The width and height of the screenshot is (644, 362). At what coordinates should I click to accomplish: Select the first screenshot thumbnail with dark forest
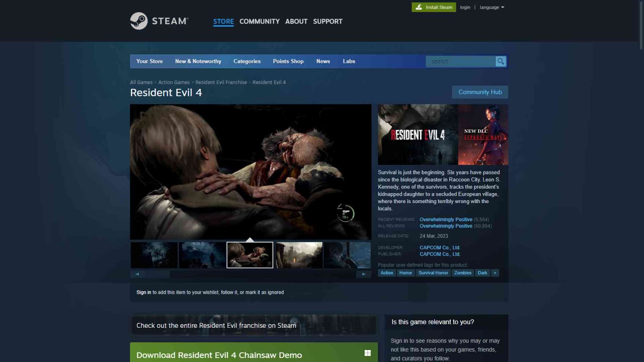pyautogui.click(x=154, y=255)
